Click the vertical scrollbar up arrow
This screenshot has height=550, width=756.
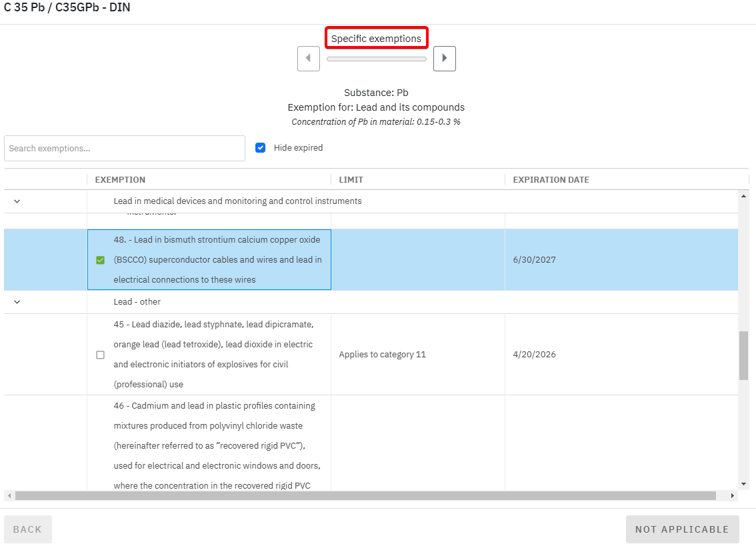point(743,196)
